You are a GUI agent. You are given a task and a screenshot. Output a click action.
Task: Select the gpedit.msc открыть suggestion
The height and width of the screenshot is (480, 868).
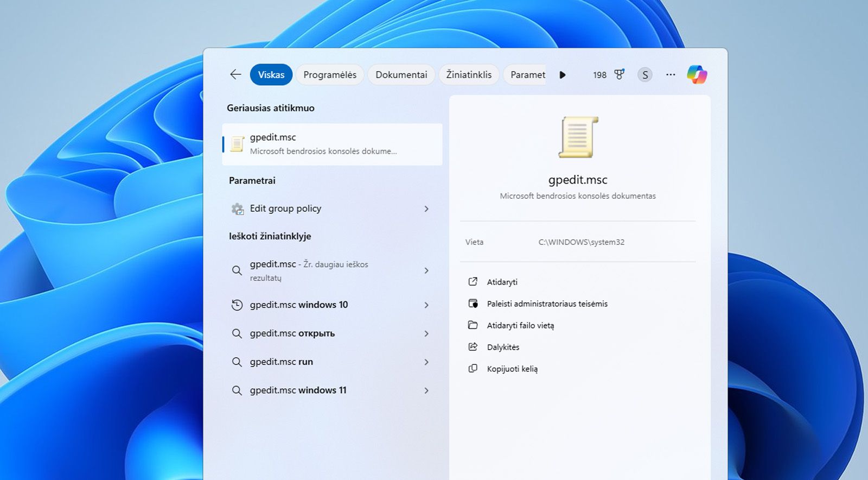[x=332, y=333]
